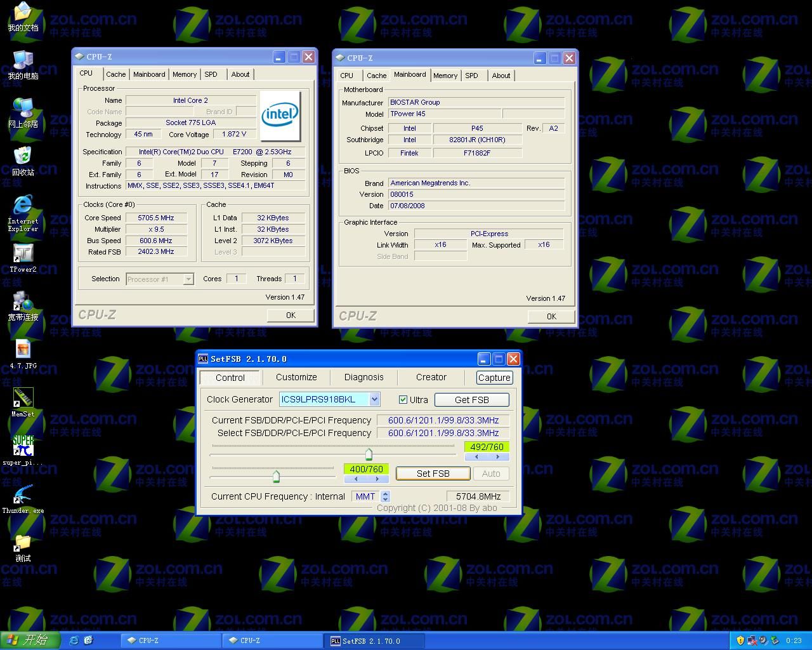Screen dimensions: 812x650
Task: Click the second quick launch icon on taskbar
Action: coord(88,640)
